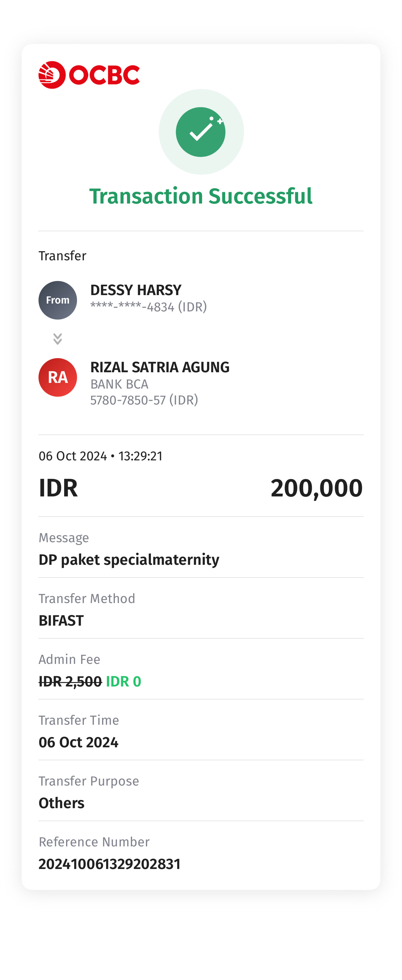Click the 200,000 transfer amount

316,488
